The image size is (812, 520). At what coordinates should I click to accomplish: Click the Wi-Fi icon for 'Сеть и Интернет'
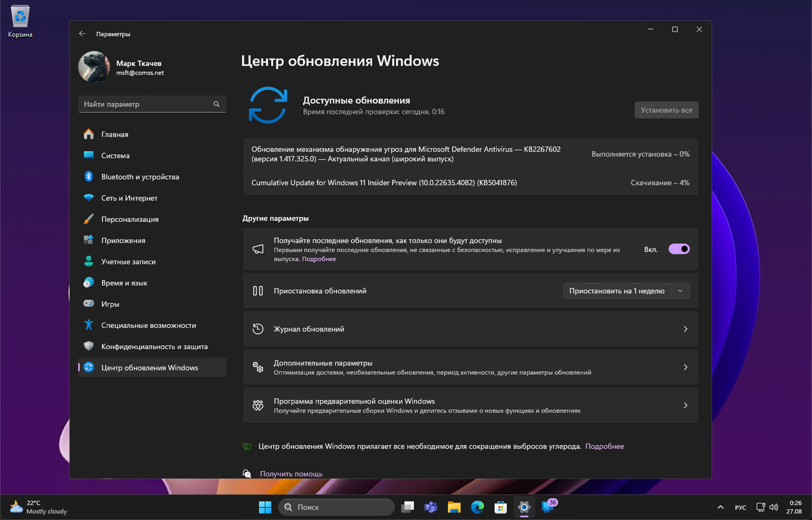89,198
